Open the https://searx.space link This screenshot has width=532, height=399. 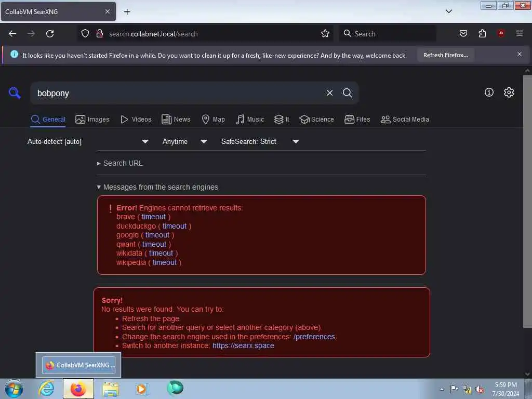[243, 345]
